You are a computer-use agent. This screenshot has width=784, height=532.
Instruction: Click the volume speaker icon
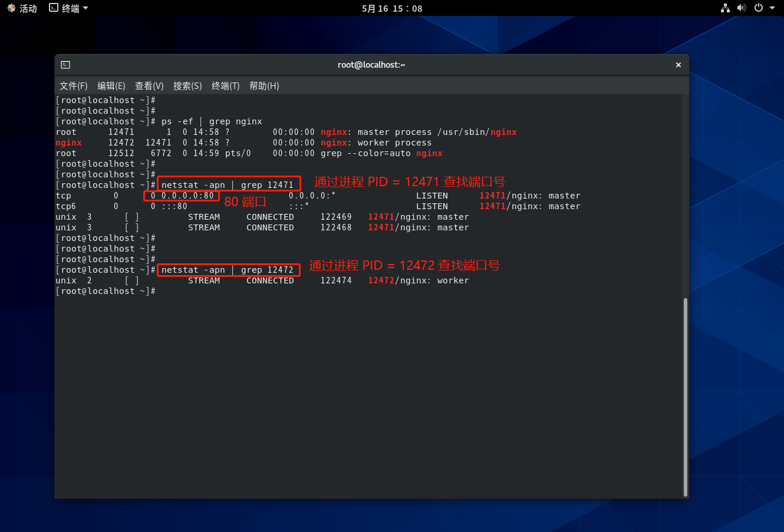pyautogui.click(x=742, y=8)
